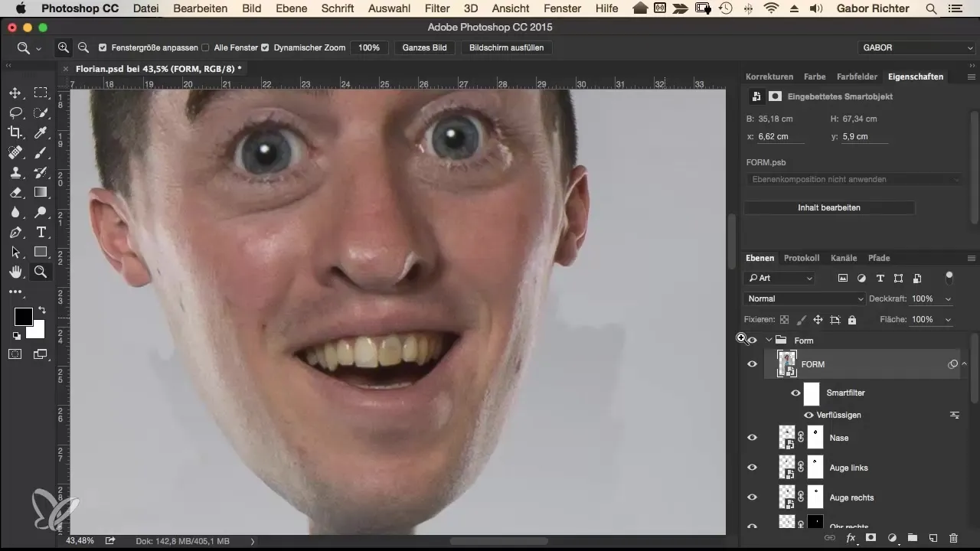
Task: Toggle Dynamischer Zoom checkbox
Action: tap(265, 47)
